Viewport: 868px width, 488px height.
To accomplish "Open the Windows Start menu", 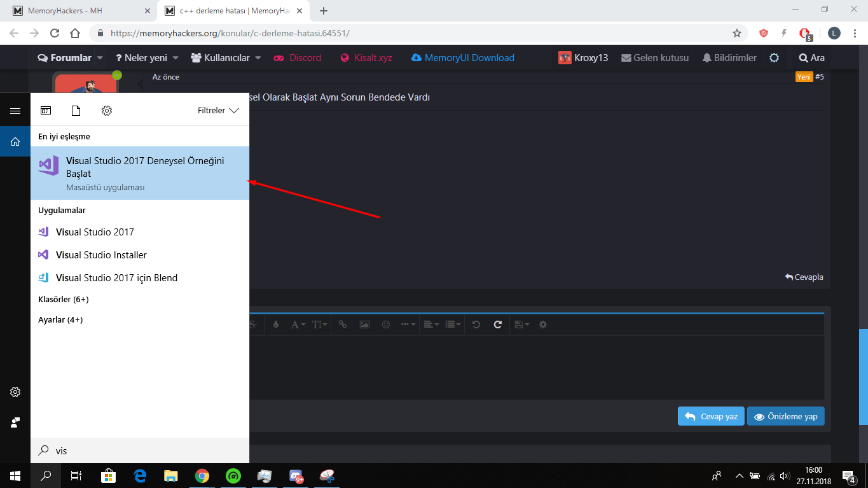I will pos(15,475).
